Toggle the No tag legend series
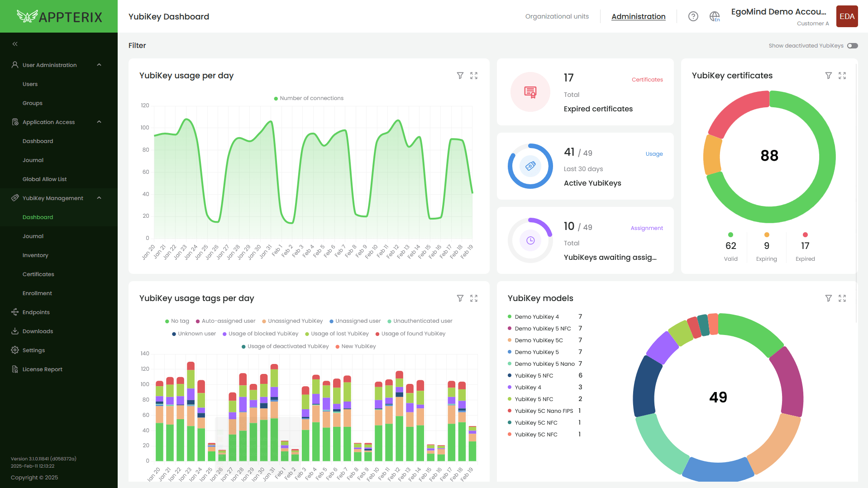The width and height of the screenshot is (868, 488). point(177,321)
